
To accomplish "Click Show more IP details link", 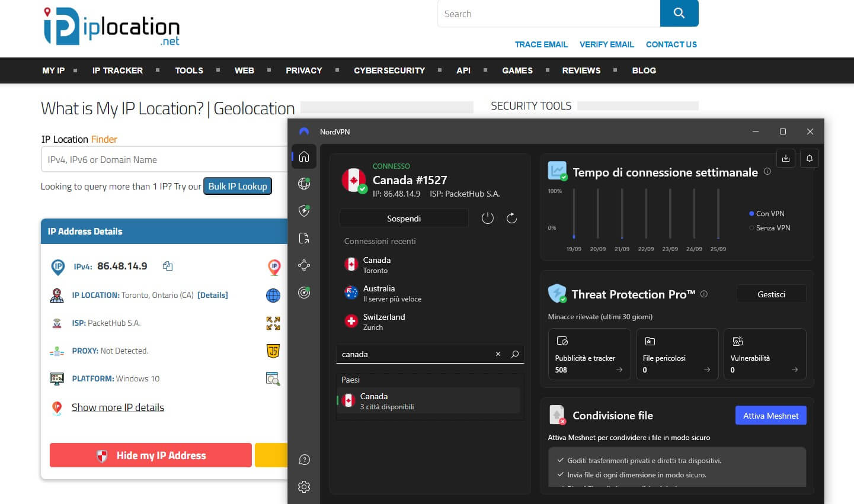I will coord(118,407).
